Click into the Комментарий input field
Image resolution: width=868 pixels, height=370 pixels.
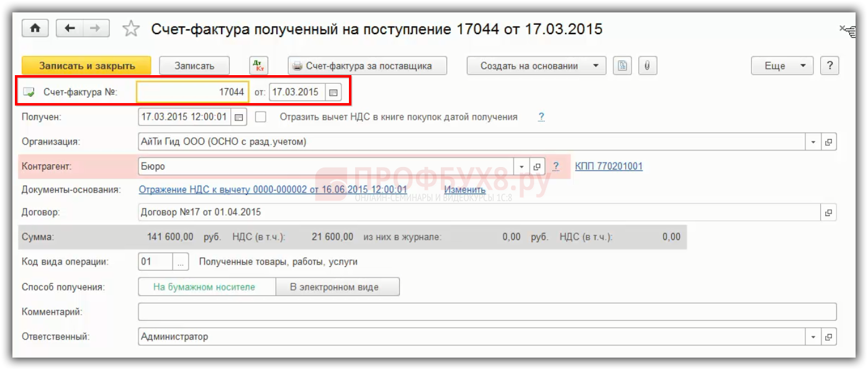pos(487,312)
